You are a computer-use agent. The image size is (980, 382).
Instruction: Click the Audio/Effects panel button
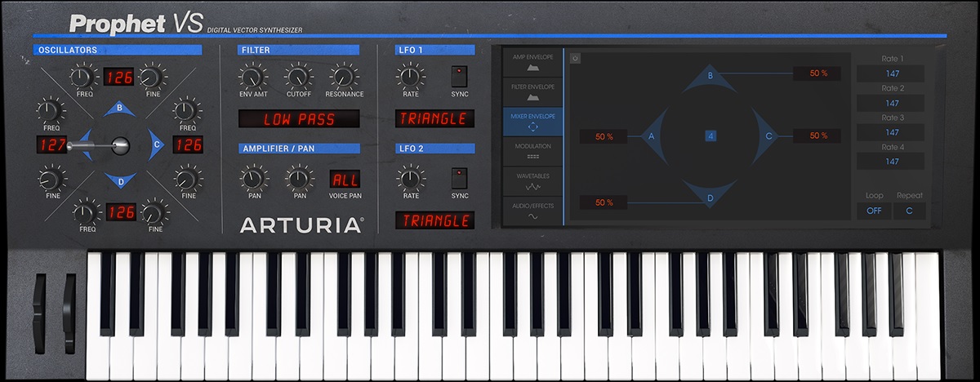pos(532,211)
